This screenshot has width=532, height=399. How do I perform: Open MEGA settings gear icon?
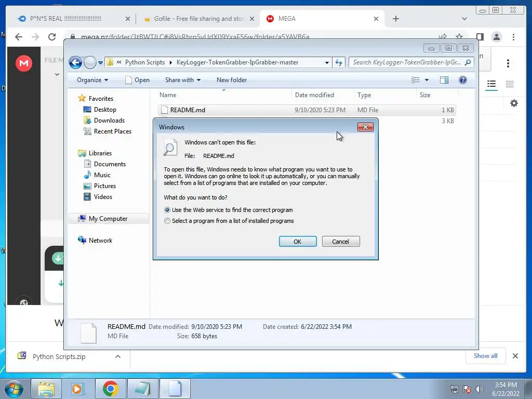pos(514,103)
